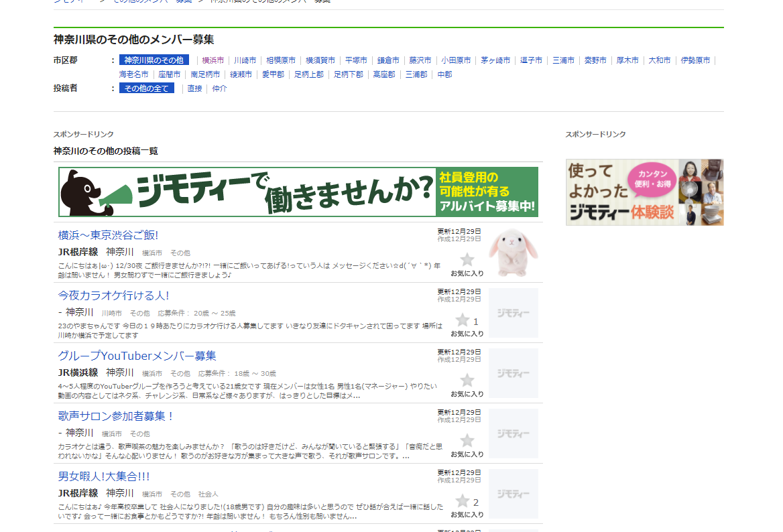
Task: Open the 男女暇人!大集合!!! listing title
Action: tap(104, 476)
